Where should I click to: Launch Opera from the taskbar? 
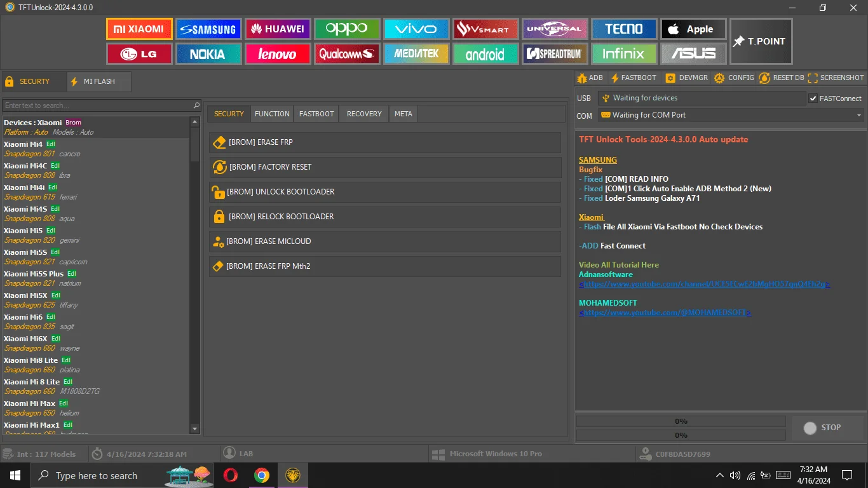(231, 475)
